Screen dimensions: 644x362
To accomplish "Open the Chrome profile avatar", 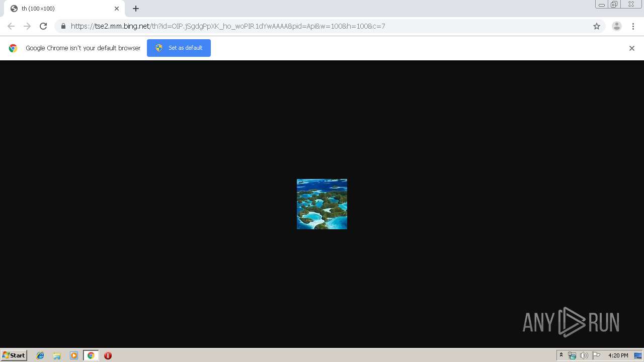I will 617,26.
